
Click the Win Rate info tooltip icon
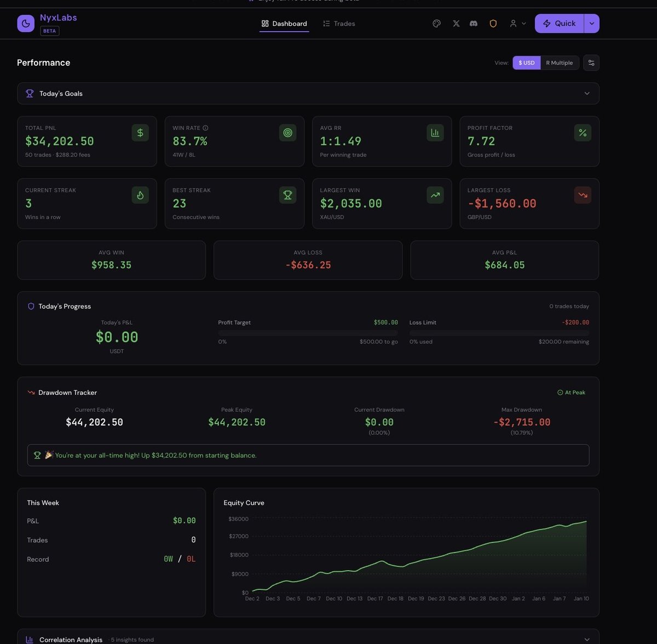tap(205, 128)
